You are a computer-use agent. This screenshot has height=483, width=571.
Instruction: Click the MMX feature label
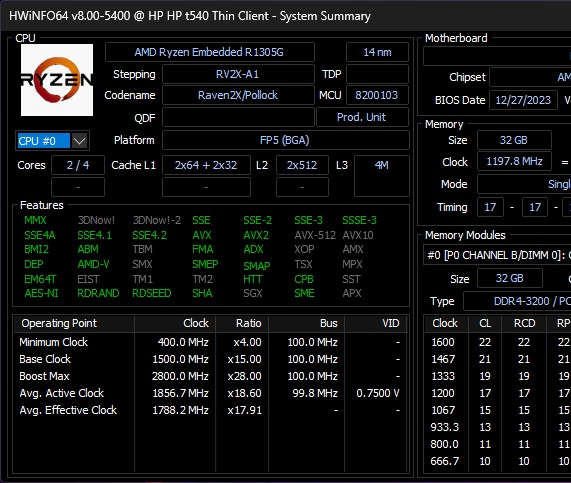click(x=35, y=220)
